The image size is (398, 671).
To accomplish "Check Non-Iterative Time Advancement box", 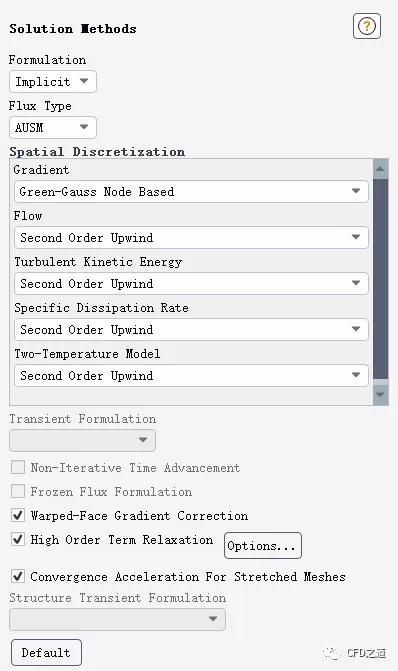I will (x=18, y=467).
